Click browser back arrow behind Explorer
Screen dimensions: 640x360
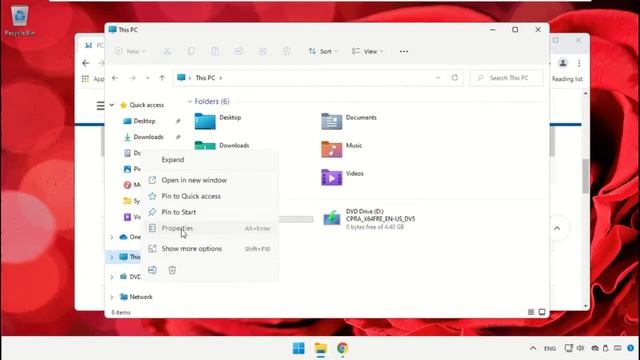point(86,63)
